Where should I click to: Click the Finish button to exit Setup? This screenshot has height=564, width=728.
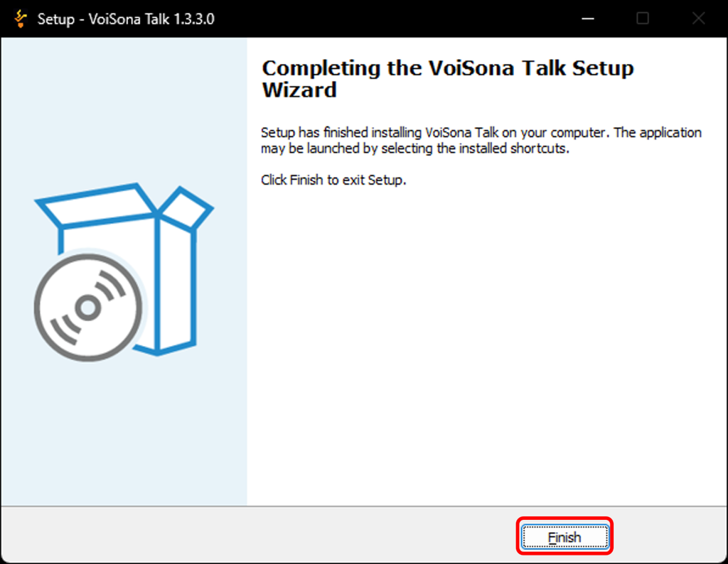coord(564,536)
